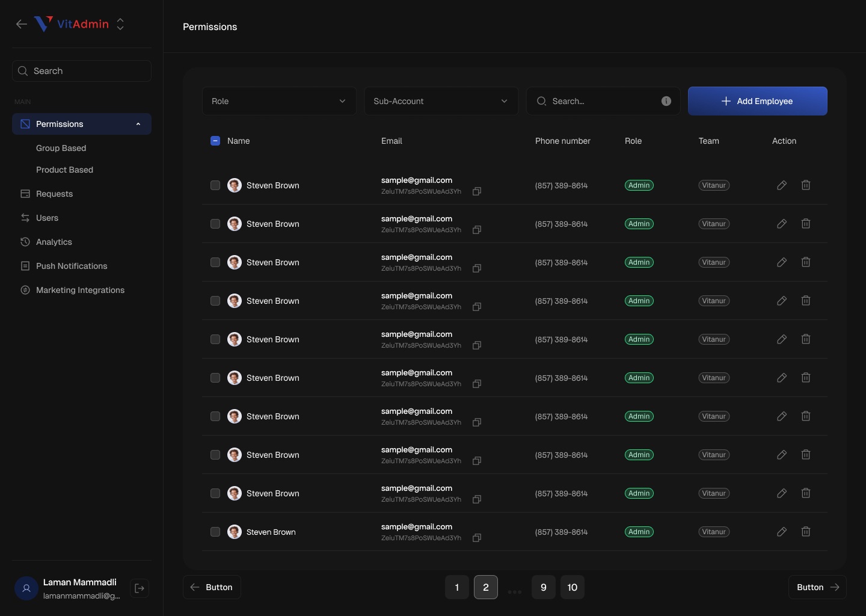This screenshot has width=866, height=616.
Task: Click the Email column header
Action: (x=392, y=141)
